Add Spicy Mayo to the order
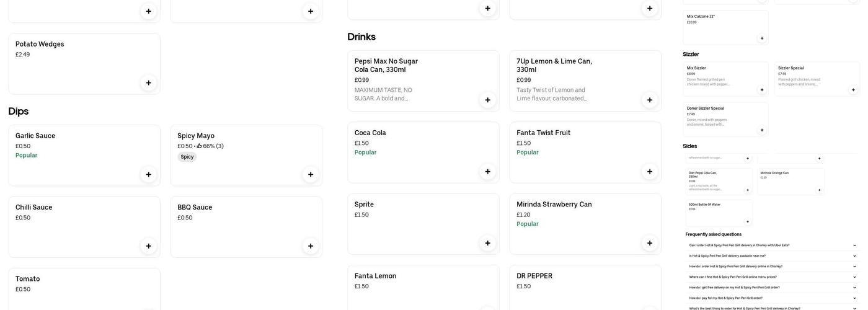This screenshot has width=868, height=310. click(311, 175)
